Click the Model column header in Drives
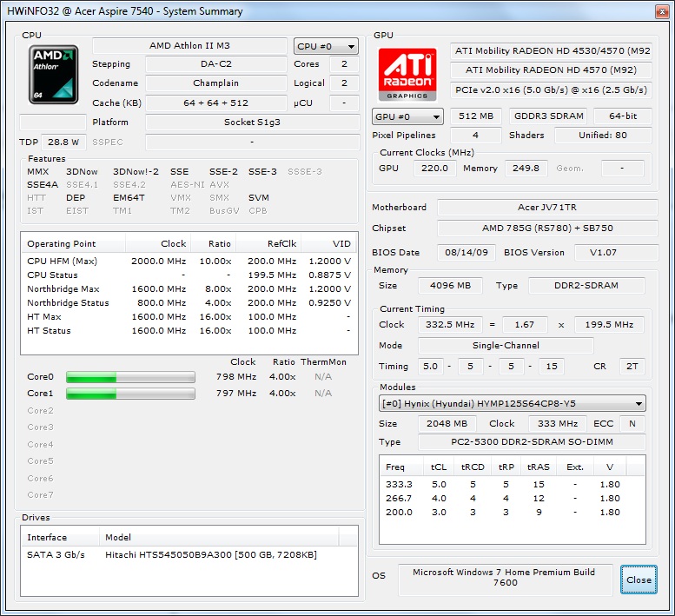Screen dimensions: 675x616 tap(219, 537)
